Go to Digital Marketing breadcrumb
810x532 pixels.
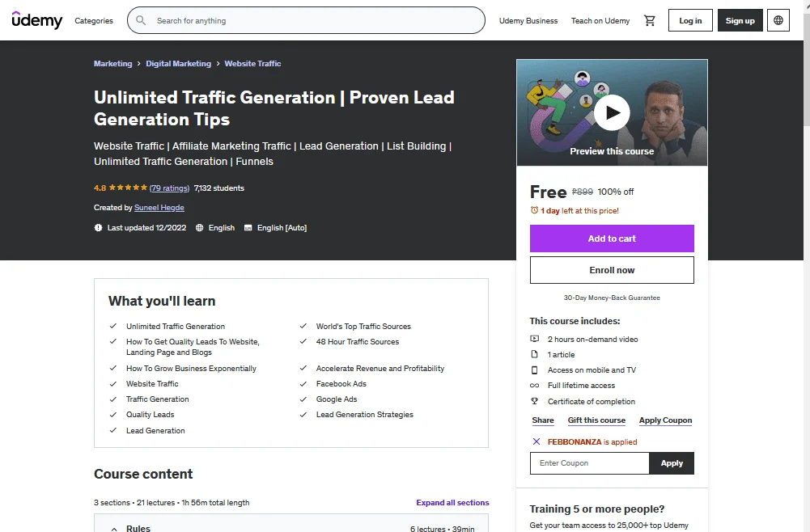pos(178,64)
